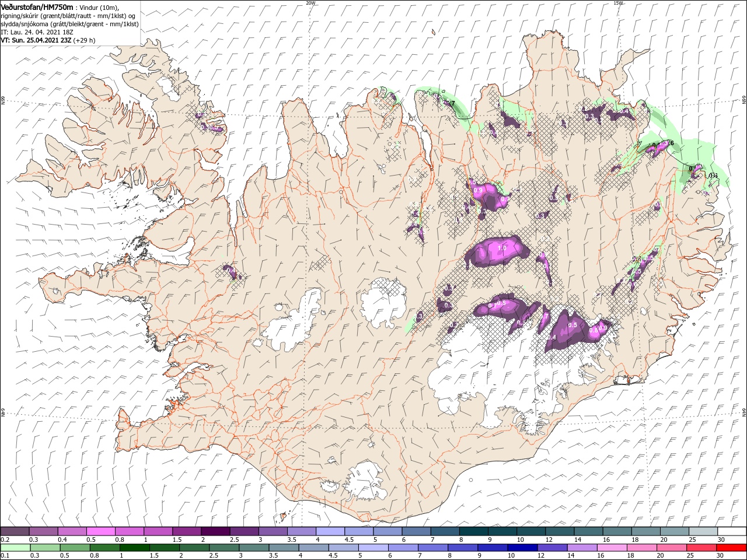
Task: Click the '0.2' label on the top scale
Action: coord(5,540)
